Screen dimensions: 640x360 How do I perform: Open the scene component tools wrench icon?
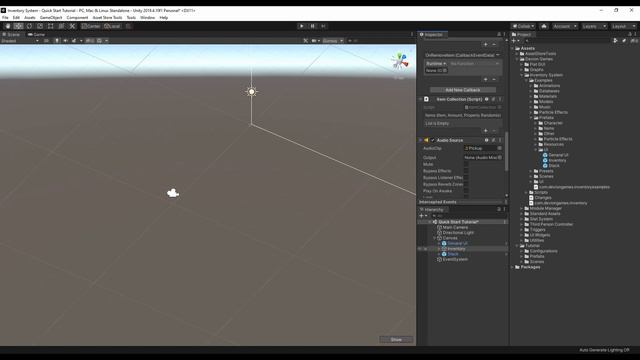(305, 41)
